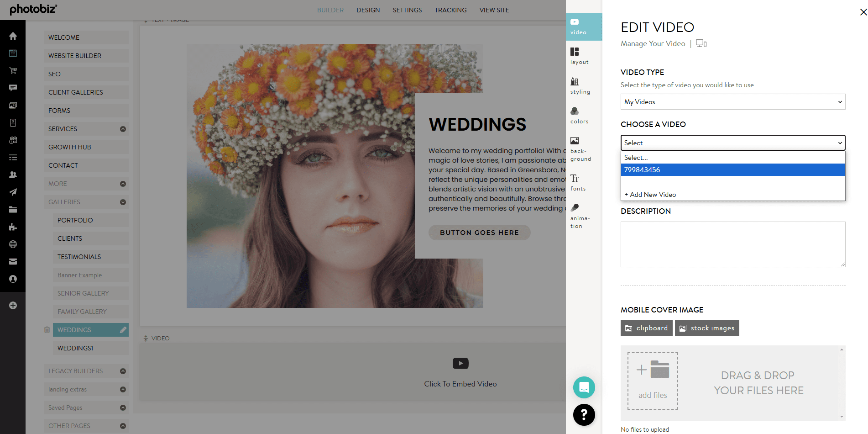Open the live chat bubble icon
The width and height of the screenshot is (868, 434).
[x=584, y=387]
